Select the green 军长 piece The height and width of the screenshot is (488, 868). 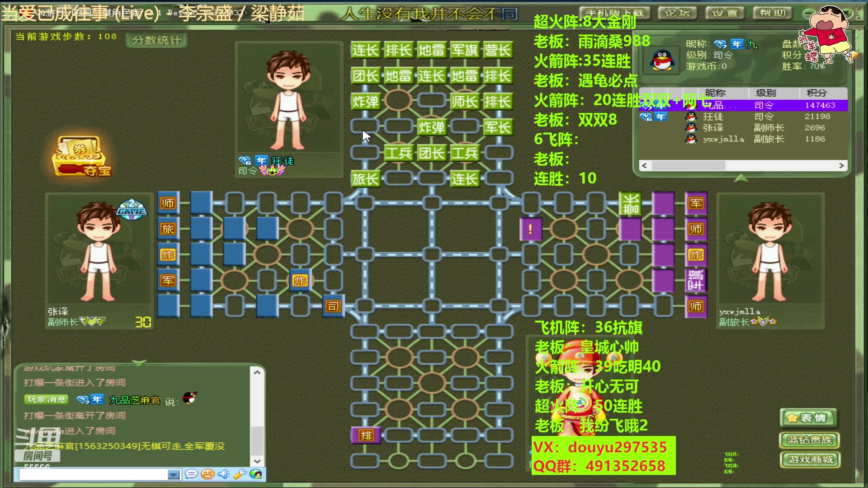[x=497, y=127]
